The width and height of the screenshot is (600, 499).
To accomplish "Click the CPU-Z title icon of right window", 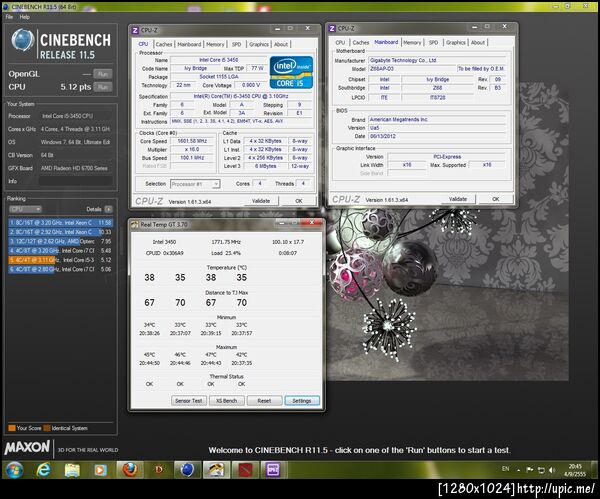I will point(332,28).
